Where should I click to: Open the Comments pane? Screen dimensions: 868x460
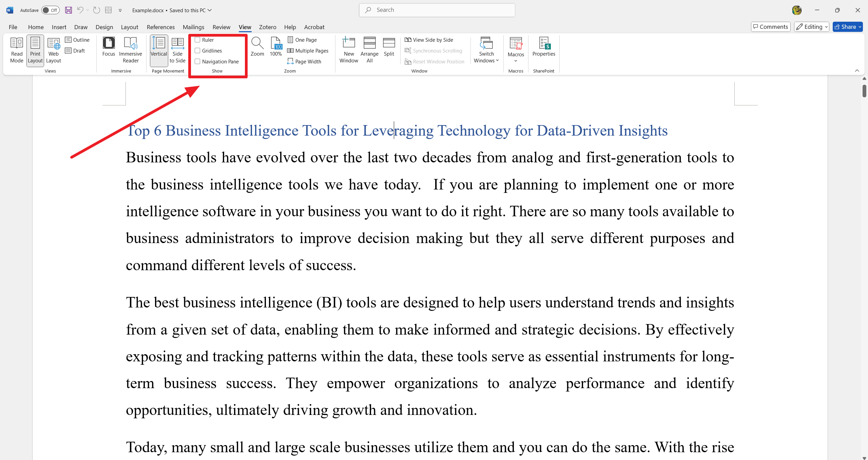pyautogui.click(x=771, y=27)
